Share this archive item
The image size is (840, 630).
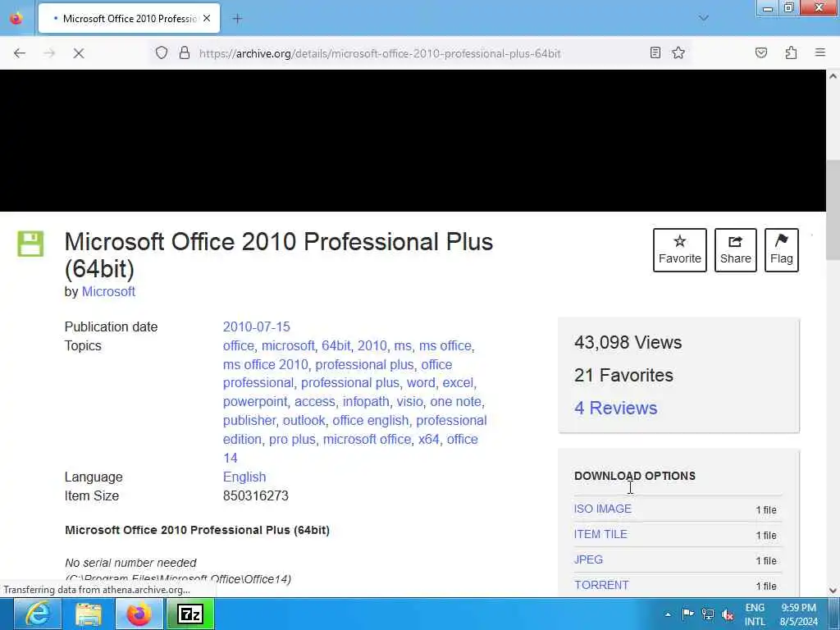pyautogui.click(x=736, y=250)
